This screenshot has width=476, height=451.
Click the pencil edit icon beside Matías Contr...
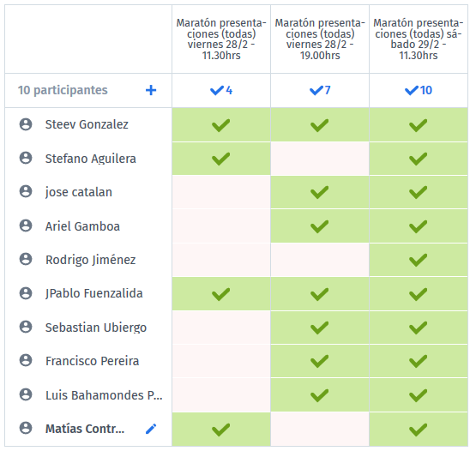coord(151,429)
